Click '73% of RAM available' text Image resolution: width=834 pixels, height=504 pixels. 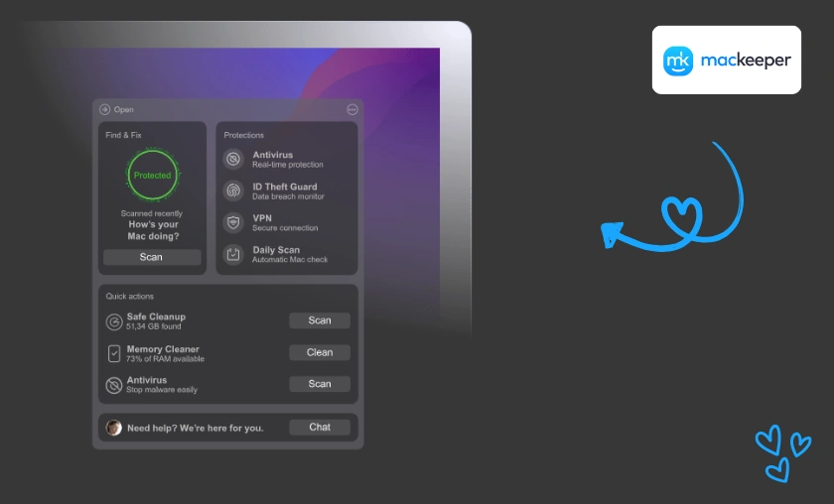click(x=165, y=359)
